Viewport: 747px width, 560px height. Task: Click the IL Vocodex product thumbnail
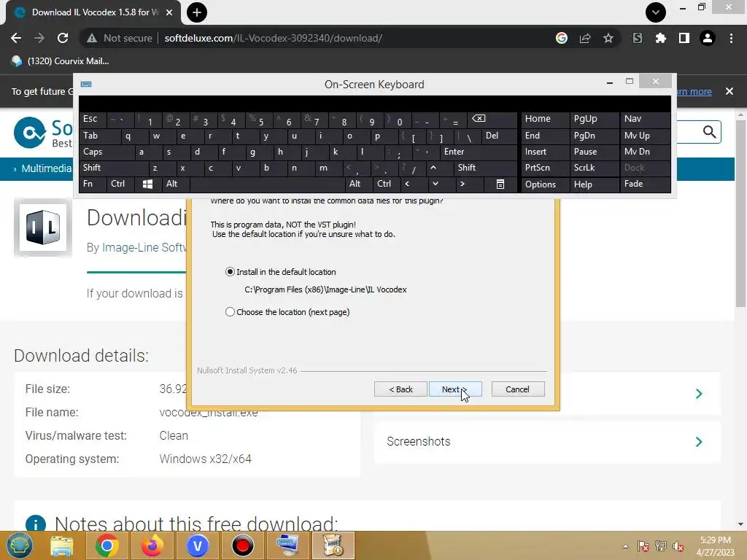click(43, 227)
